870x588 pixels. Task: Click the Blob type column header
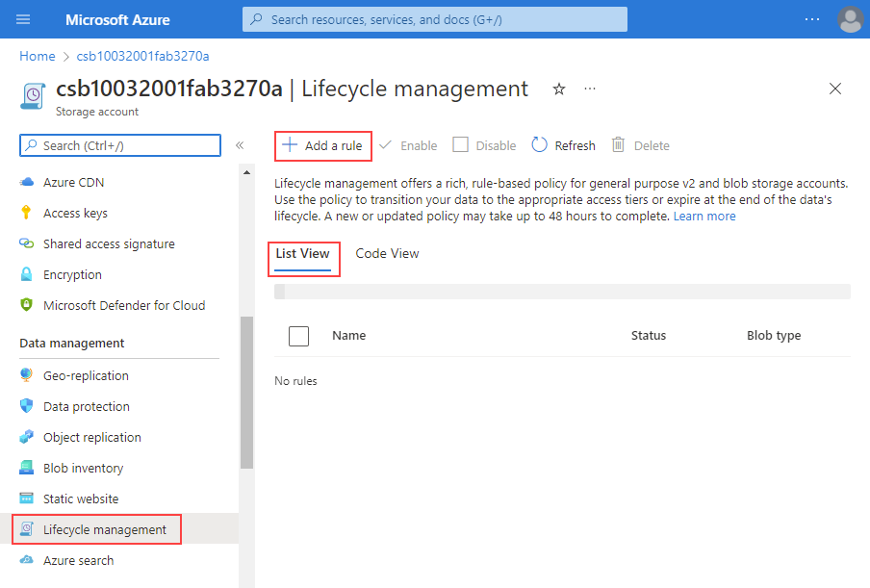click(774, 336)
